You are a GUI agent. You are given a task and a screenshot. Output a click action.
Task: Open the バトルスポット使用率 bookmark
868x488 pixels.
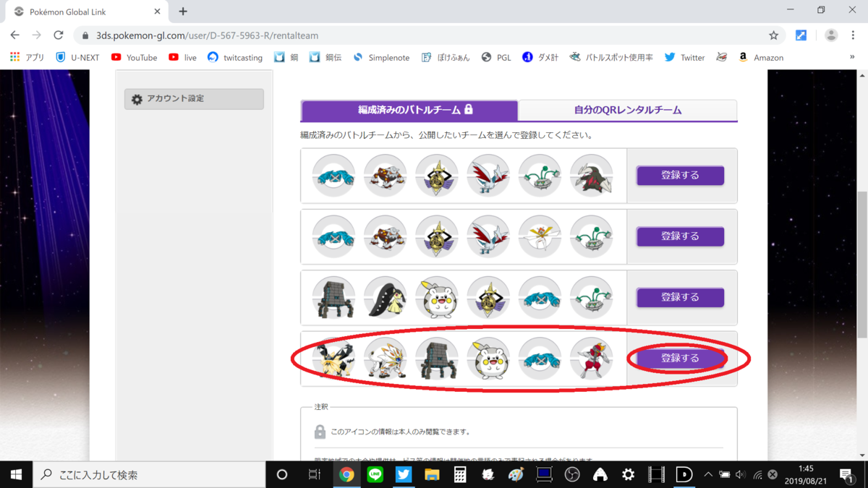[x=610, y=57]
